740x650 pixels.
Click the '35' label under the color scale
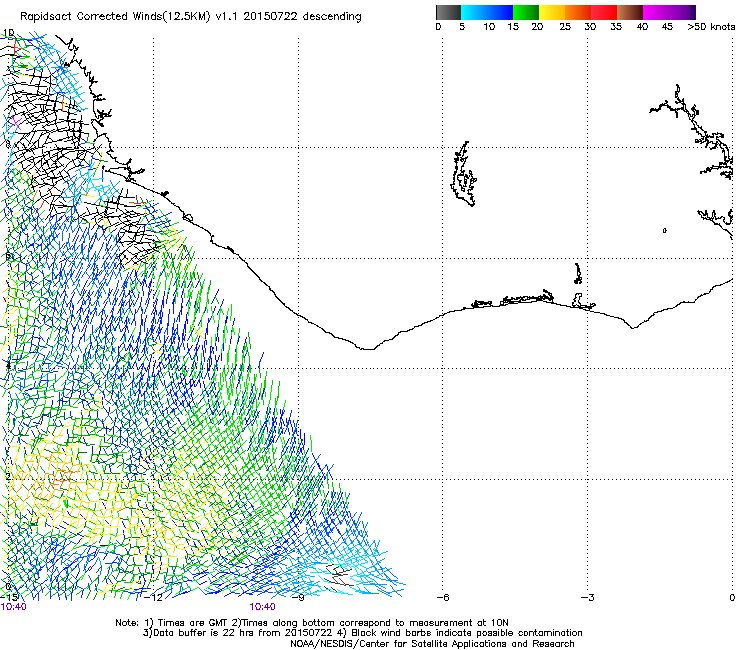pos(616,27)
